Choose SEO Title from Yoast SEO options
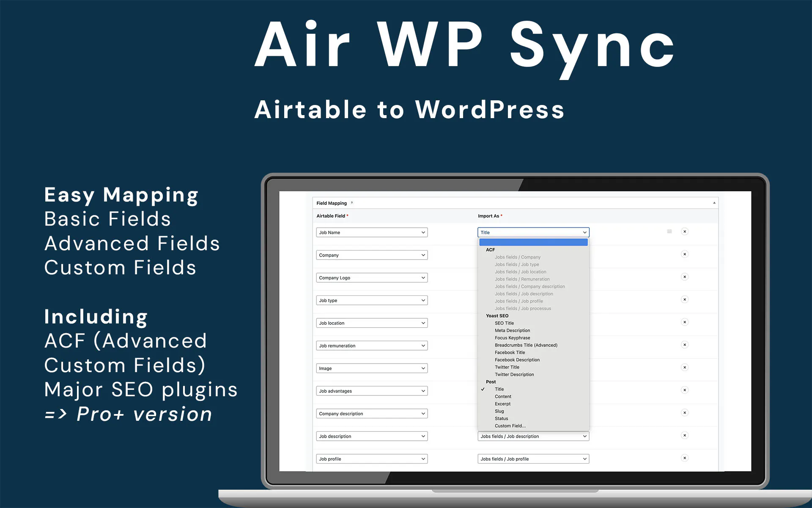Screen dimensions: 812x508 [x=504, y=323]
